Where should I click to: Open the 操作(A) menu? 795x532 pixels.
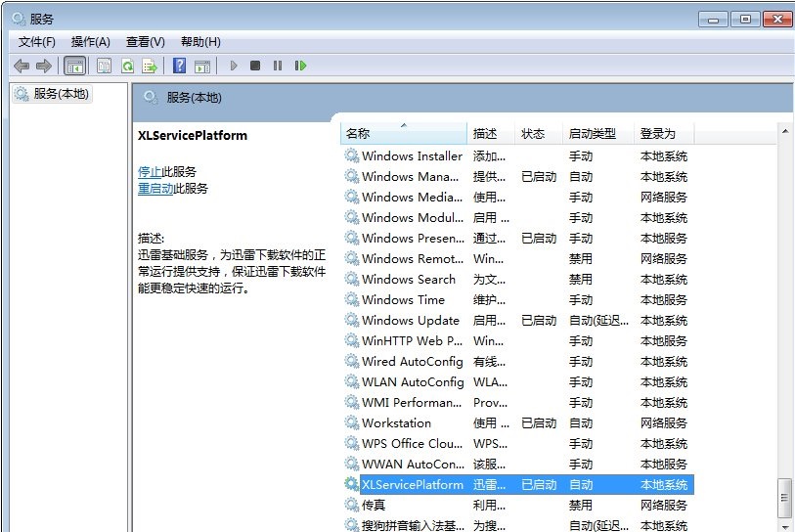91,42
